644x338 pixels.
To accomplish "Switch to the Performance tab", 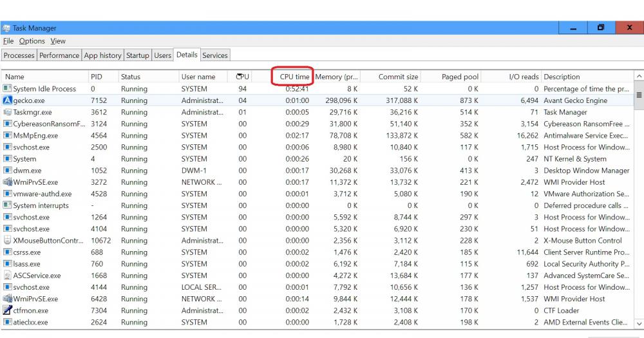I will pyautogui.click(x=59, y=55).
